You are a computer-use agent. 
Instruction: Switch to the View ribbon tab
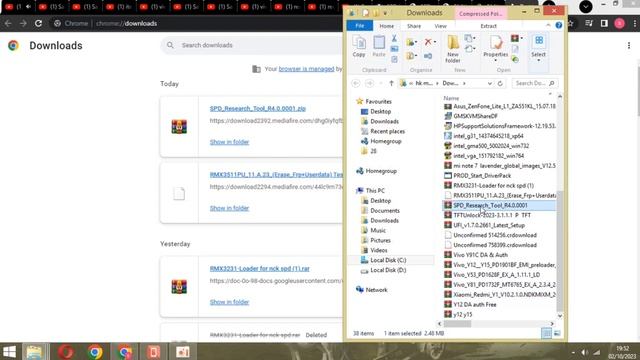pos(440,26)
